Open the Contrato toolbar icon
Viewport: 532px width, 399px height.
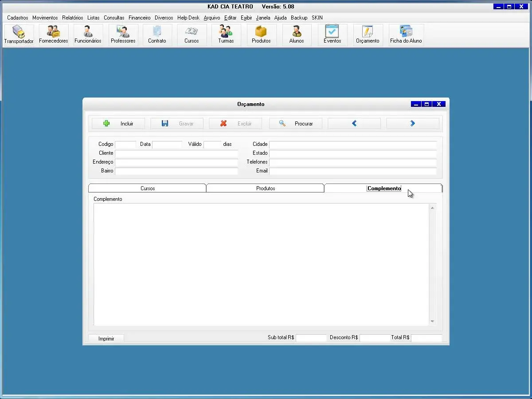pyautogui.click(x=157, y=35)
